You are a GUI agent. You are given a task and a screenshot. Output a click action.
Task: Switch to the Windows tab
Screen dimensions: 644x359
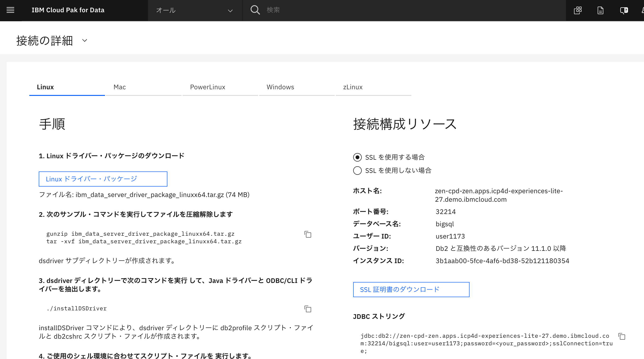coord(280,87)
